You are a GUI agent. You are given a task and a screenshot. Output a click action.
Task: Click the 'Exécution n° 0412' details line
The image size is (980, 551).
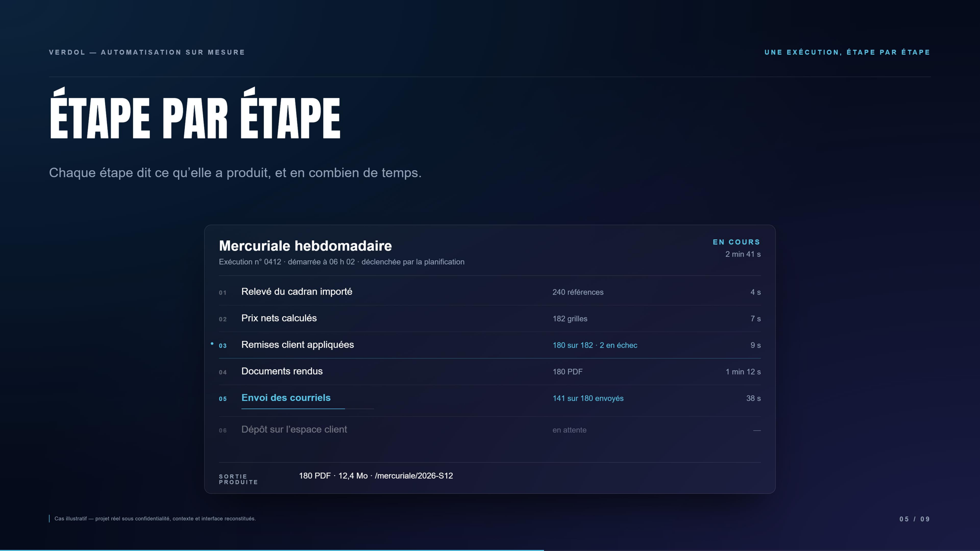(x=342, y=262)
